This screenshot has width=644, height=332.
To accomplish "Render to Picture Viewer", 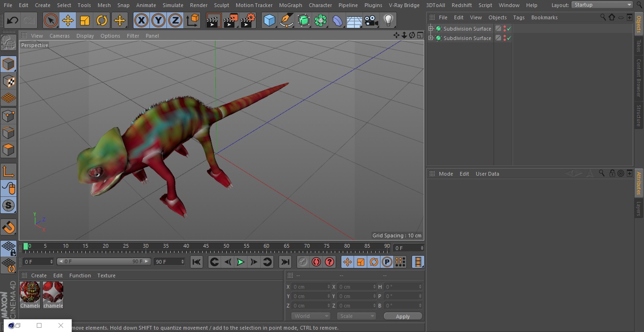I will tap(231, 20).
